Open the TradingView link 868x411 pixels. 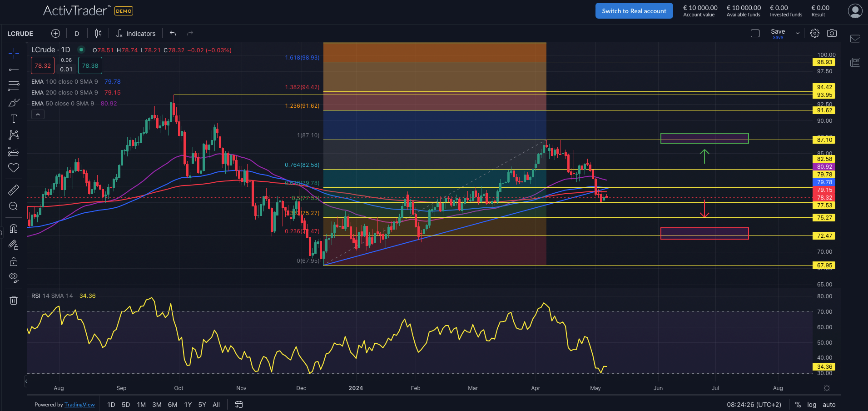pyautogui.click(x=79, y=404)
